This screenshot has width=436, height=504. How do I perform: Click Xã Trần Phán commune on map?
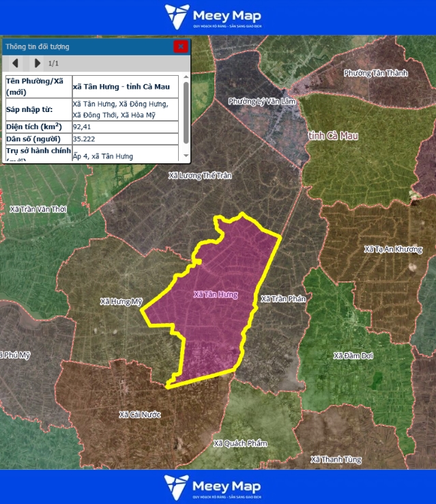coord(283,299)
